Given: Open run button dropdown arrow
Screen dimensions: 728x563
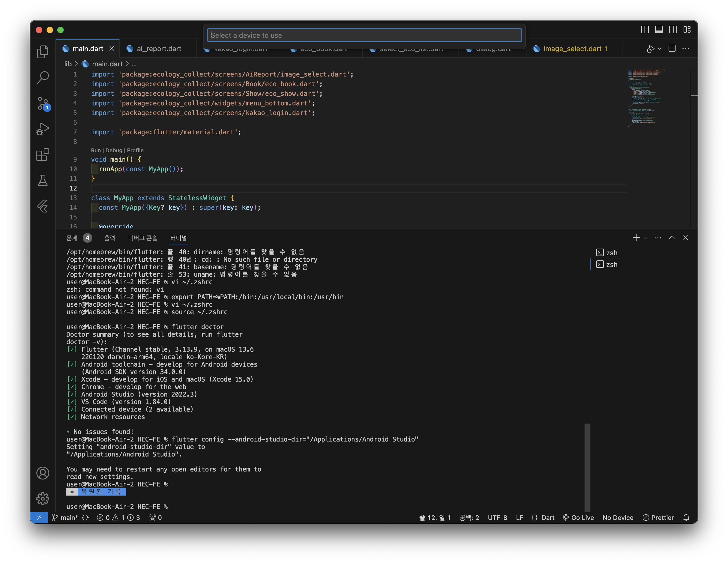Looking at the screenshot, I should tap(659, 49).
